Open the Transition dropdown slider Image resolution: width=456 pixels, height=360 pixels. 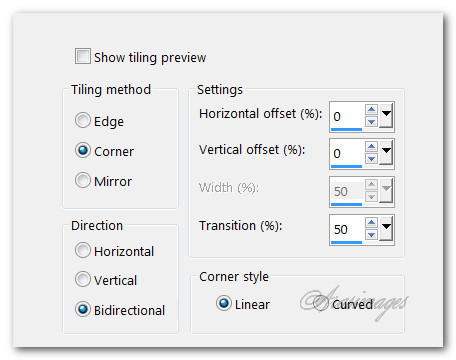click(386, 228)
